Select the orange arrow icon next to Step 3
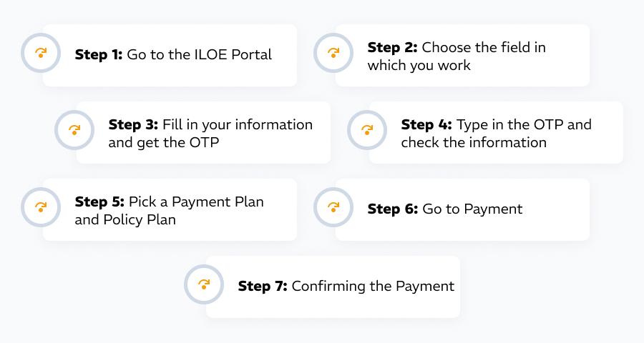The width and height of the screenshot is (644, 343). point(74,130)
